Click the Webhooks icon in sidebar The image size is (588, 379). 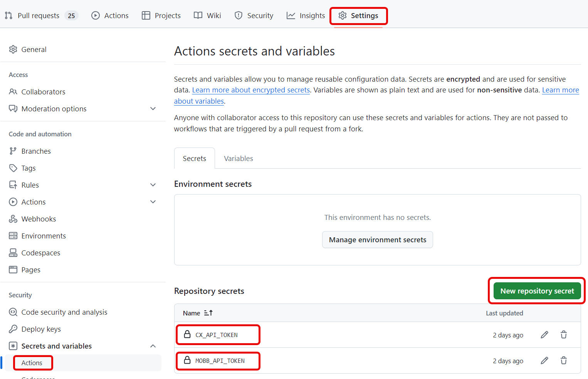[x=13, y=219]
